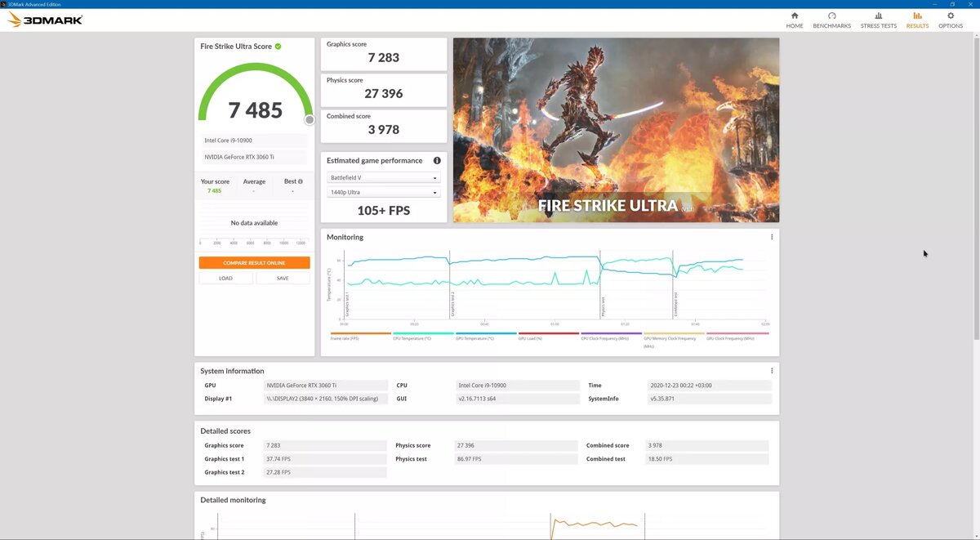Click NVIDIA GeForce RTX 3060 Ti under gauge
This screenshot has width=980, height=540.
pos(253,157)
